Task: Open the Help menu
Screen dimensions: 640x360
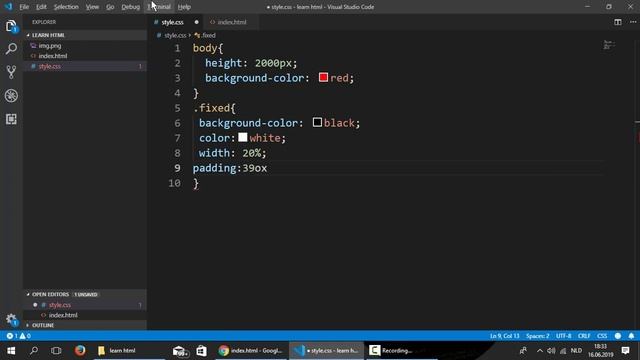Action: coord(184,7)
